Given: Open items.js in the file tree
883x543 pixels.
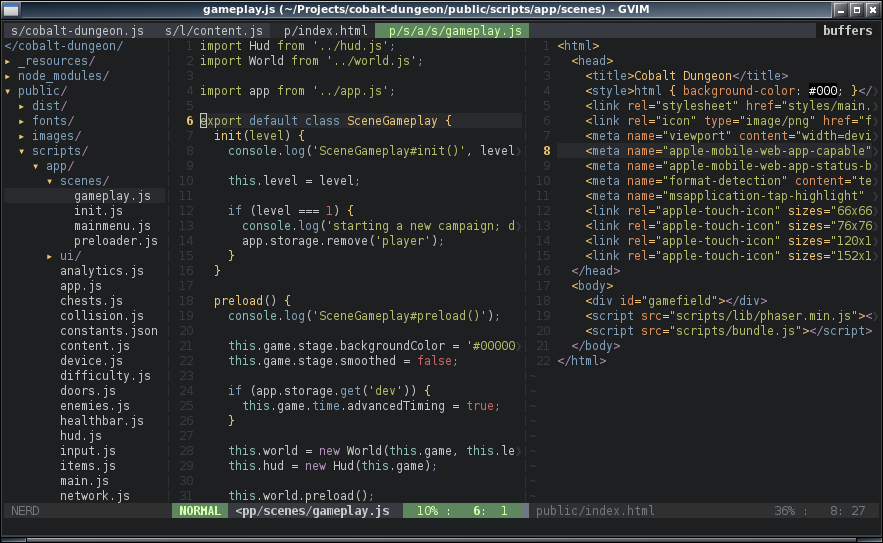Looking at the screenshot, I should (88, 466).
